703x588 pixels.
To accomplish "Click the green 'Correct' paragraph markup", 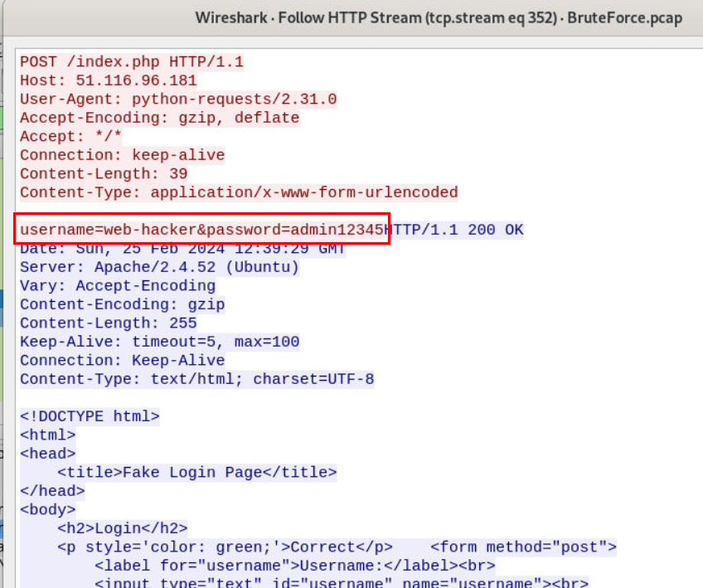I will click(225, 547).
